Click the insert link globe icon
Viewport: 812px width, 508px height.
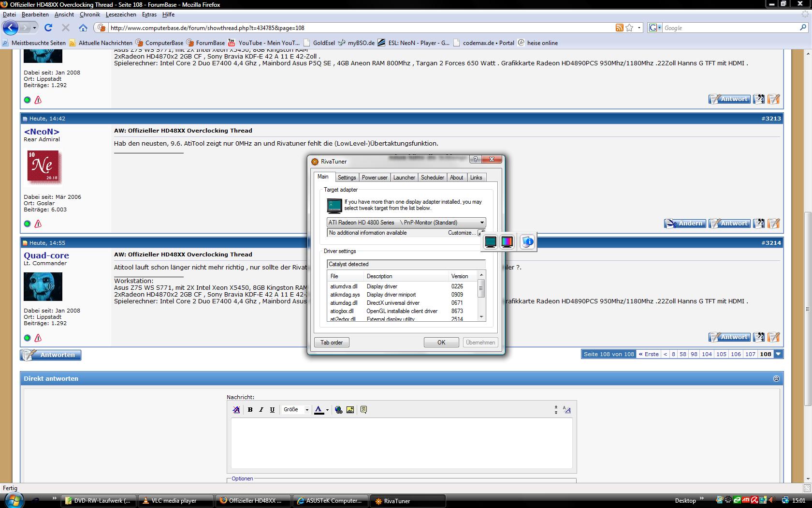point(339,410)
